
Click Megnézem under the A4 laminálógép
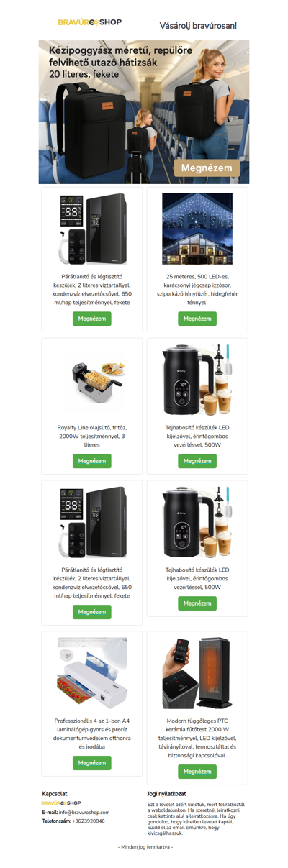[91, 762]
